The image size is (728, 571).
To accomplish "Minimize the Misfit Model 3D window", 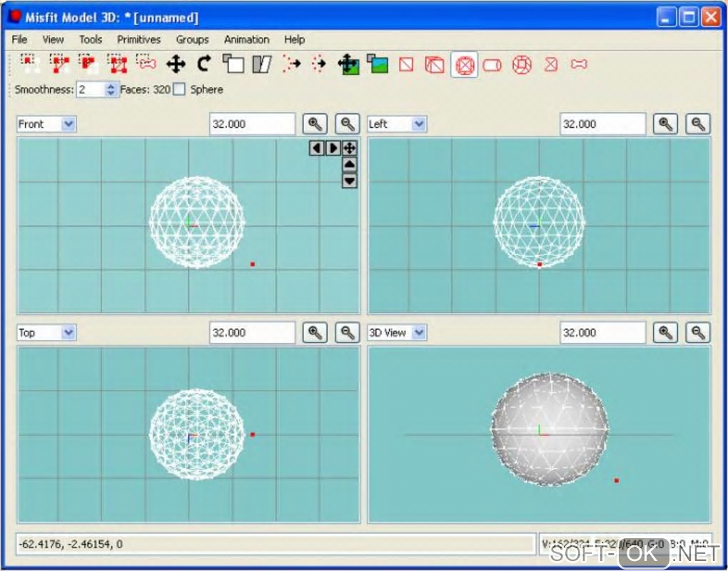I will click(x=667, y=18).
